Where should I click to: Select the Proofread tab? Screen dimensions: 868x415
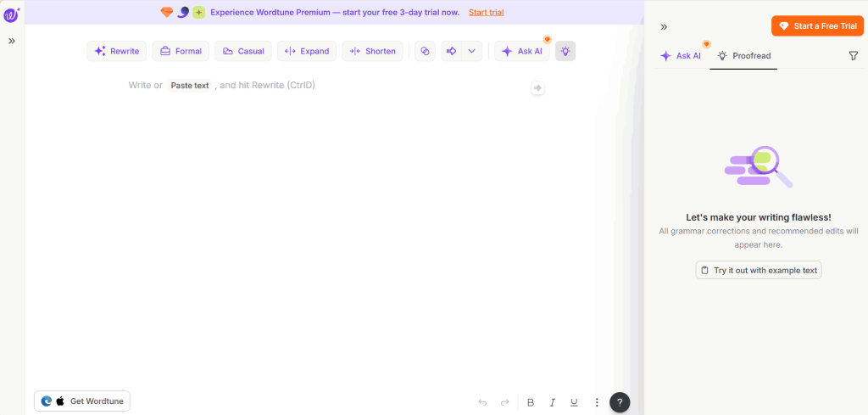[743, 55]
